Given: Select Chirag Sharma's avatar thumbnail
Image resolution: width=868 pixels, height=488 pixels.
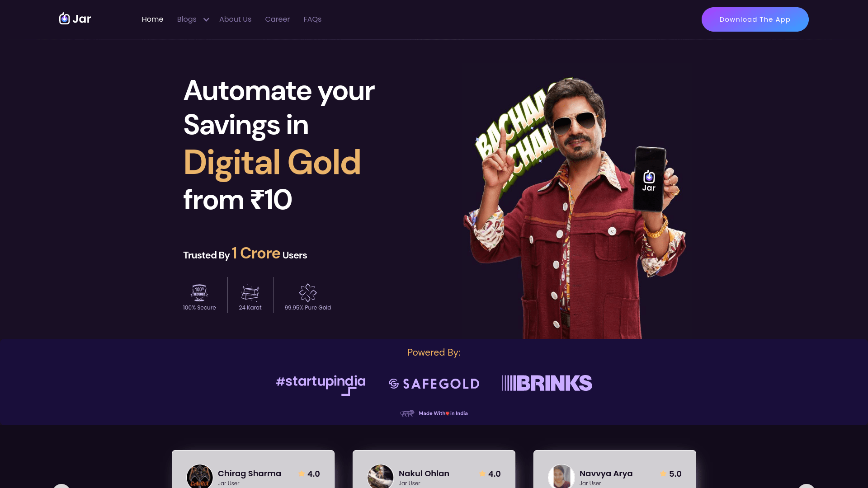Looking at the screenshot, I should (x=200, y=476).
